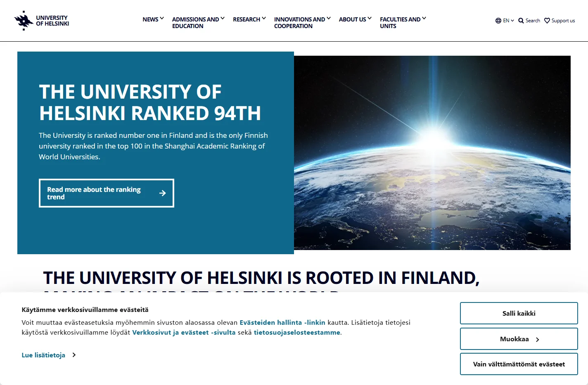This screenshot has width=588, height=385.
Task: Open the Research menu item
Action: (x=247, y=19)
